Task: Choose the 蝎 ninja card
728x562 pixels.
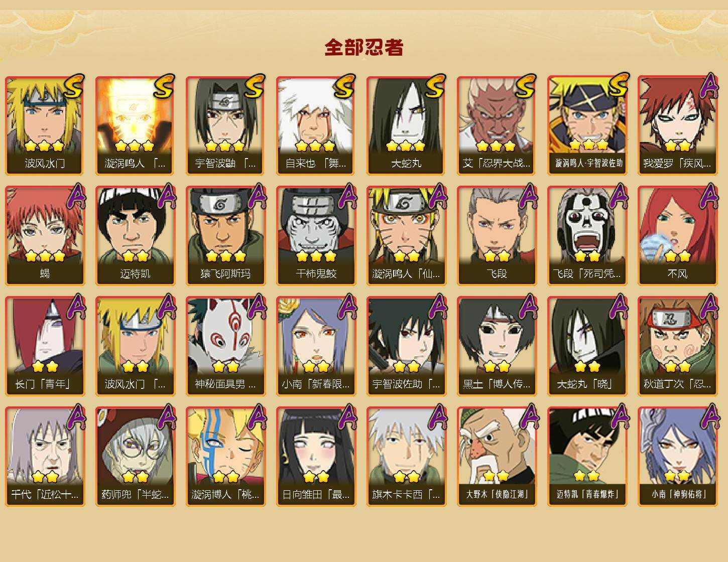Action: pos(45,236)
